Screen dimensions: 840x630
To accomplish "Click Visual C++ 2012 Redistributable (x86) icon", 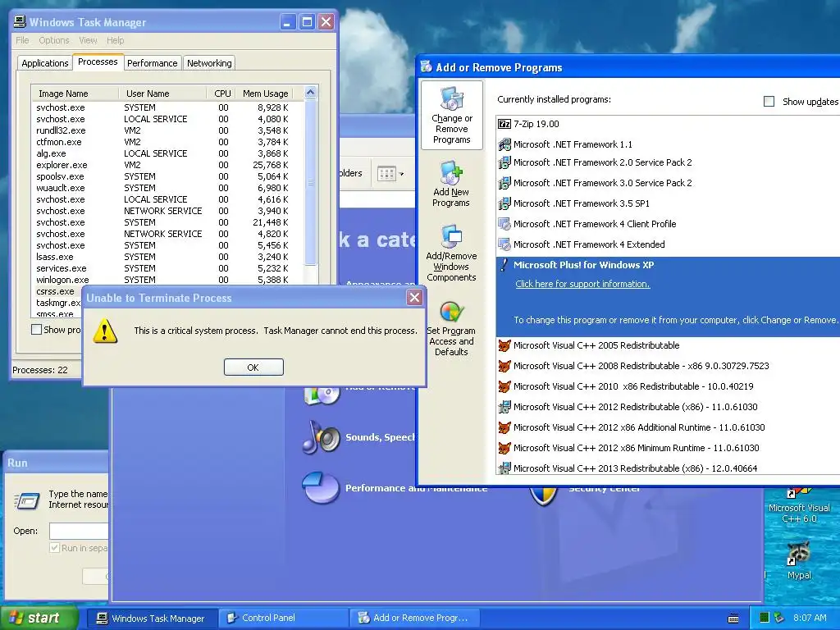I will pyautogui.click(x=504, y=407).
